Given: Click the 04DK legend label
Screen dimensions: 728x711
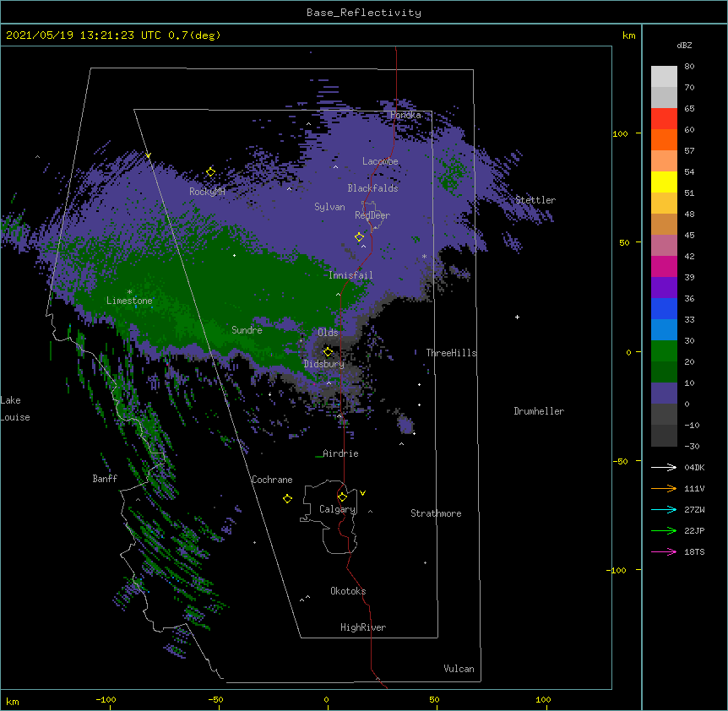Looking at the screenshot, I should click(x=694, y=467).
